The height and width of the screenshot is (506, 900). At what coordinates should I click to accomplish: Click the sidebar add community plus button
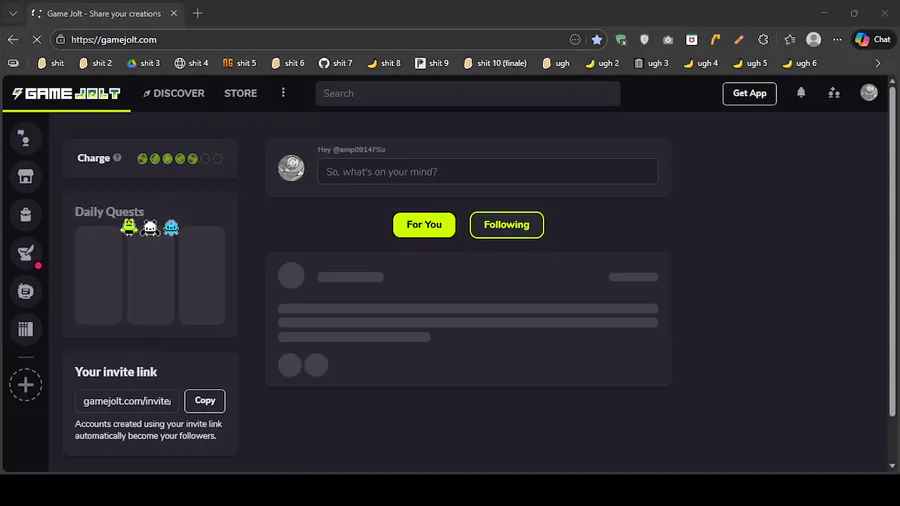[25, 385]
